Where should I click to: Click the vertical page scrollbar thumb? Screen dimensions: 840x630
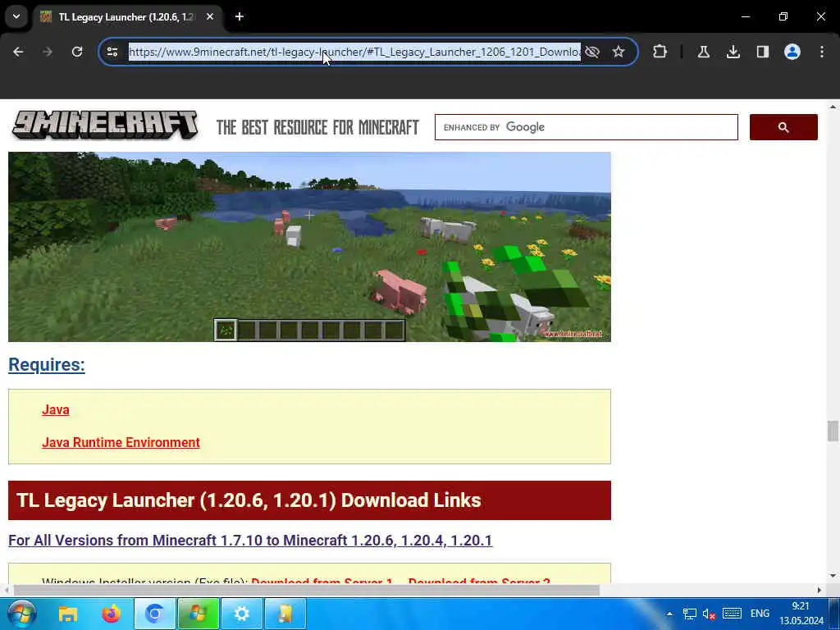click(833, 431)
